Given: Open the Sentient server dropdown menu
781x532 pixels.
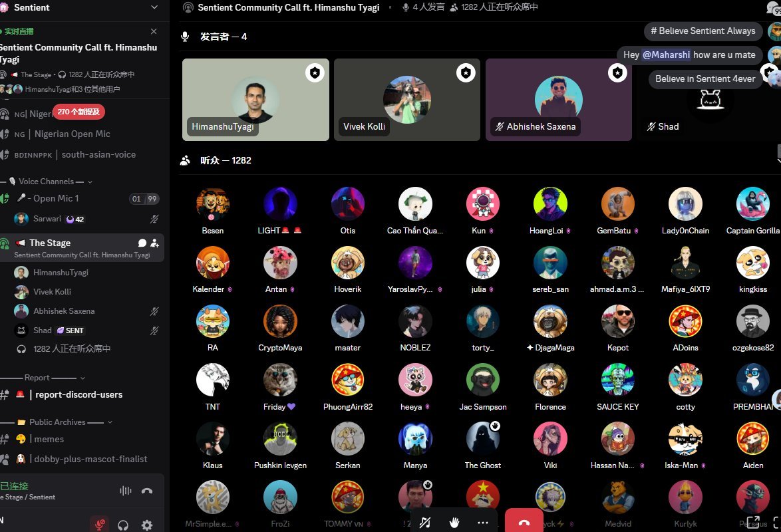Looking at the screenshot, I should (x=154, y=7).
